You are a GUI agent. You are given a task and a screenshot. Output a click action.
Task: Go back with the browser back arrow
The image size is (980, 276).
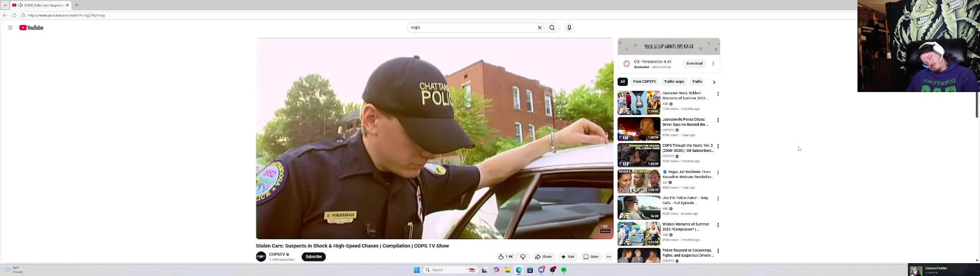[x=5, y=15]
